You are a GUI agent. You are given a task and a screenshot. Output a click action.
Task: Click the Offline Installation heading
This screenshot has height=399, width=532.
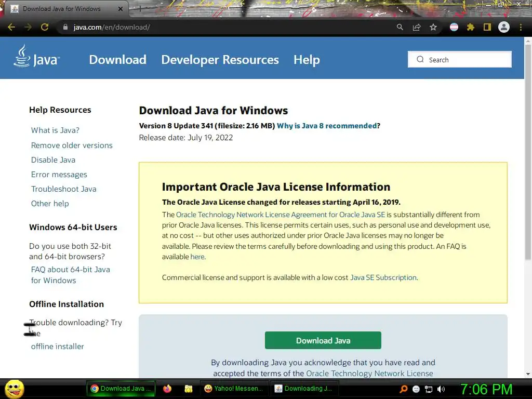point(66,304)
